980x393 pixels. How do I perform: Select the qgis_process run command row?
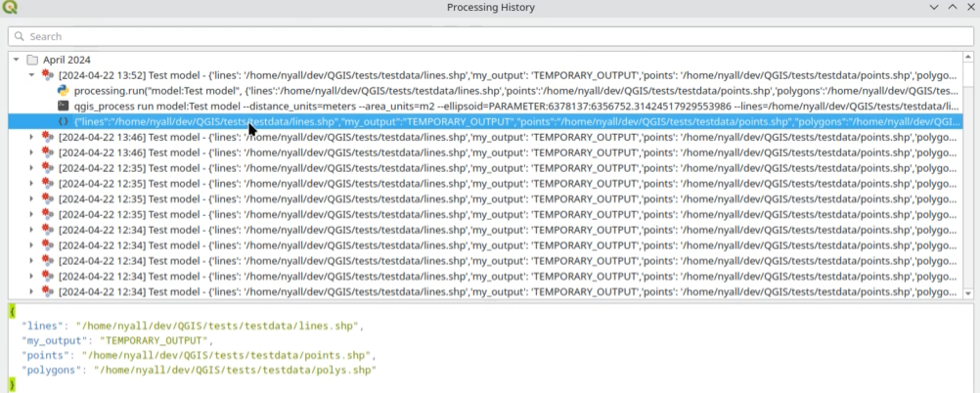pos(489,106)
